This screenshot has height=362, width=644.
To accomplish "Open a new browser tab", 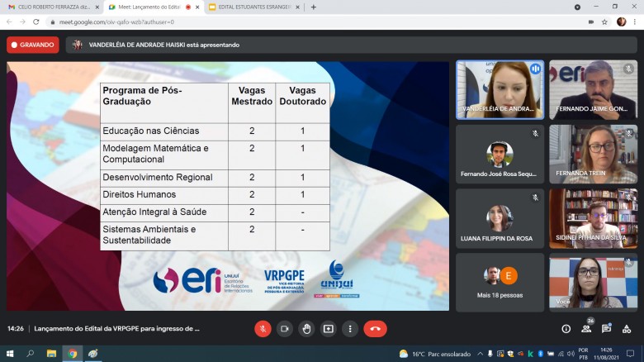I will click(x=313, y=7).
